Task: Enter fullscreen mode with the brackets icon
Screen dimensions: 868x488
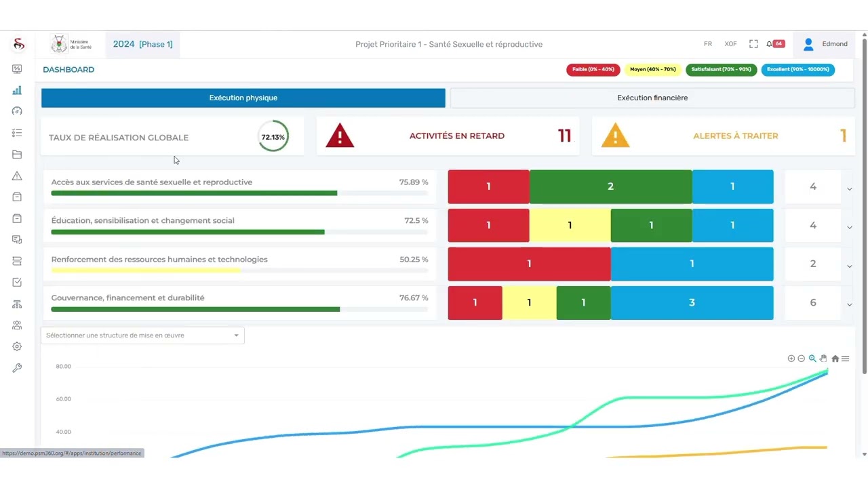Action: coord(753,44)
